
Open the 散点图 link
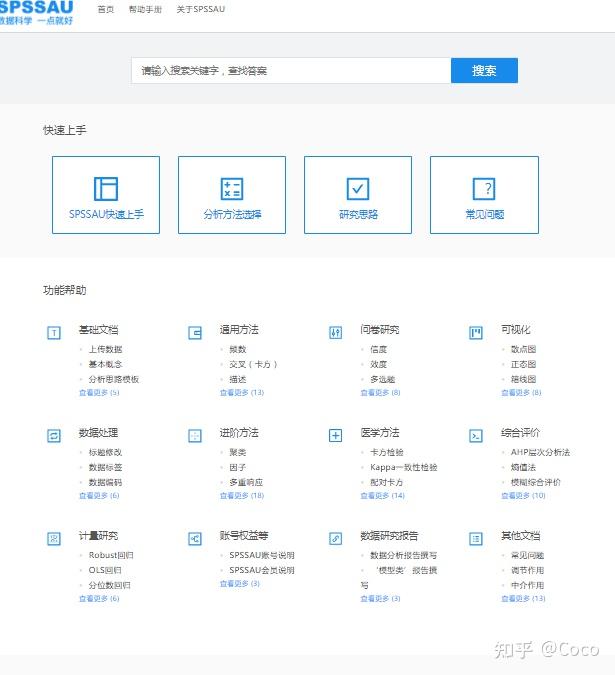pos(523,349)
